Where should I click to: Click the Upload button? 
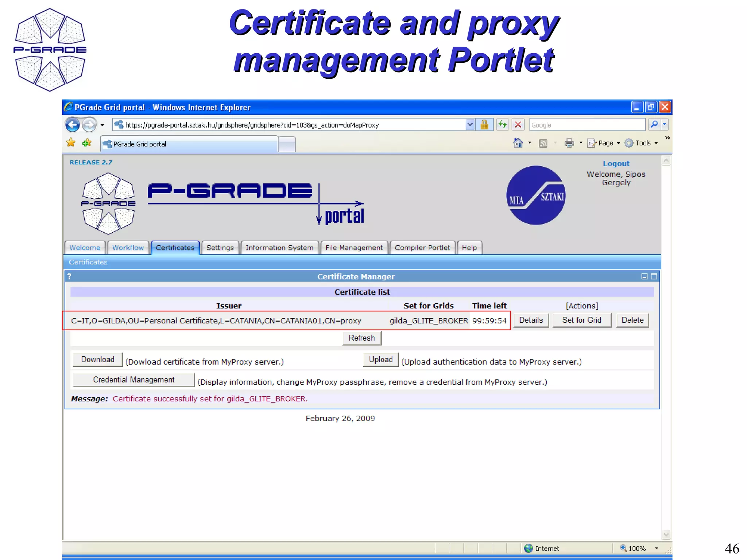381,359
